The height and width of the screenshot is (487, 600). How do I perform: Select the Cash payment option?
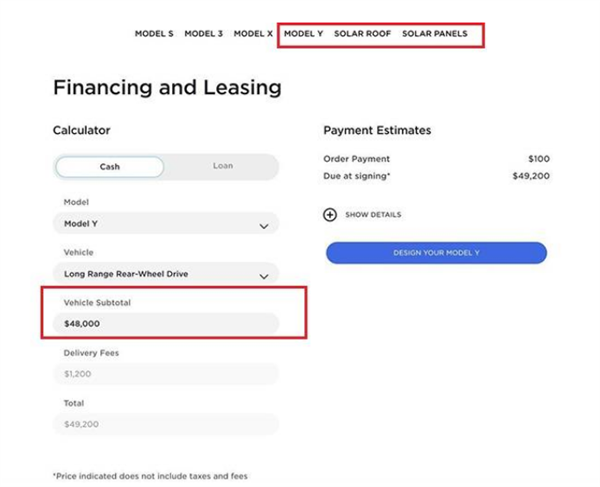[110, 167]
